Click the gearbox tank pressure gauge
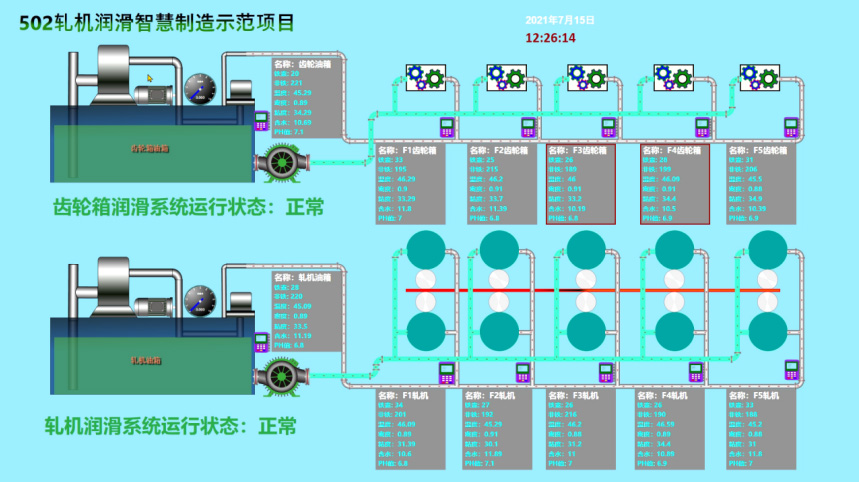This screenshot has width=859, height=482. pyautogui.click(x=200, y=88)
